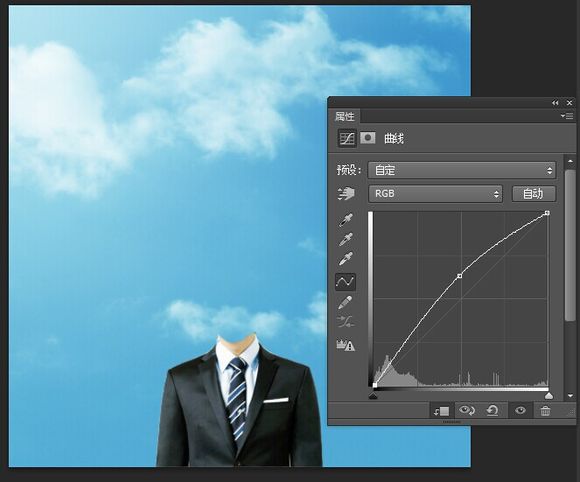Click the view previous state icon

467,410
